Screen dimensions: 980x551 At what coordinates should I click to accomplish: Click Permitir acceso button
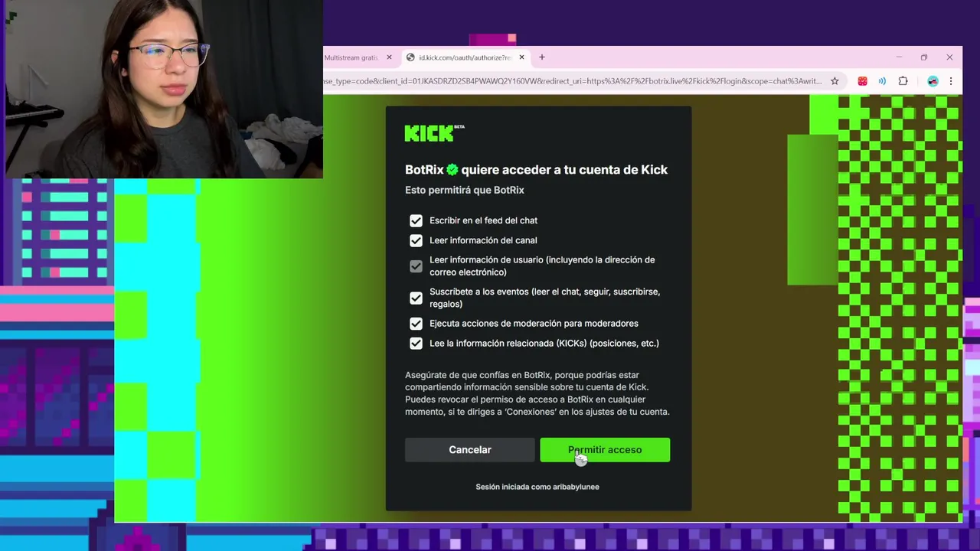pos(605,450)
